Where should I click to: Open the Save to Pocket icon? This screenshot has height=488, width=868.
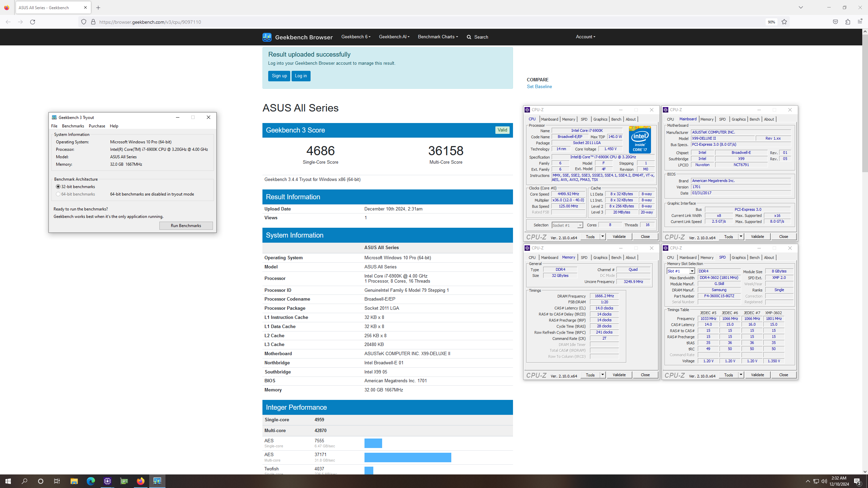[x=835, y=22]
